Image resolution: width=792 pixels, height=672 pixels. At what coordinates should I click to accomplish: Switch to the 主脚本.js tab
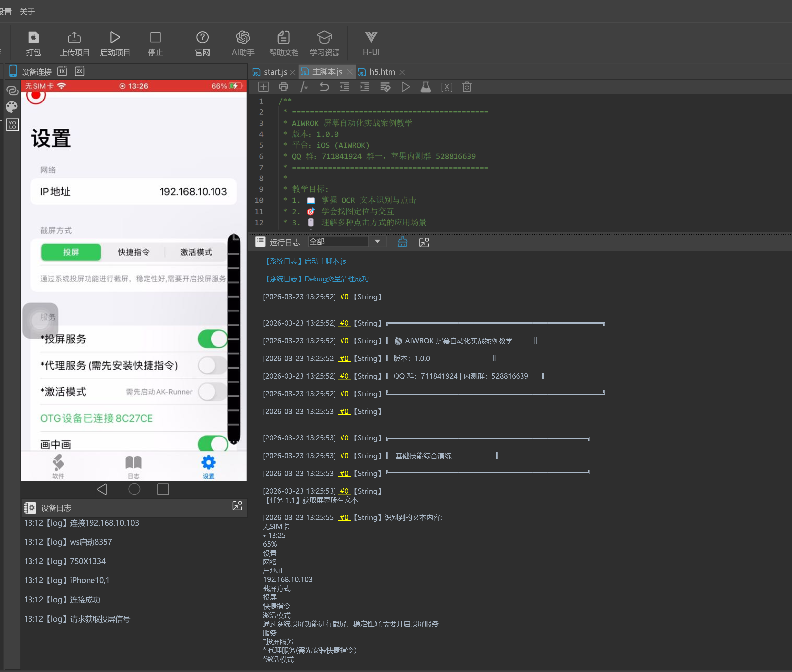coord(327,72)
